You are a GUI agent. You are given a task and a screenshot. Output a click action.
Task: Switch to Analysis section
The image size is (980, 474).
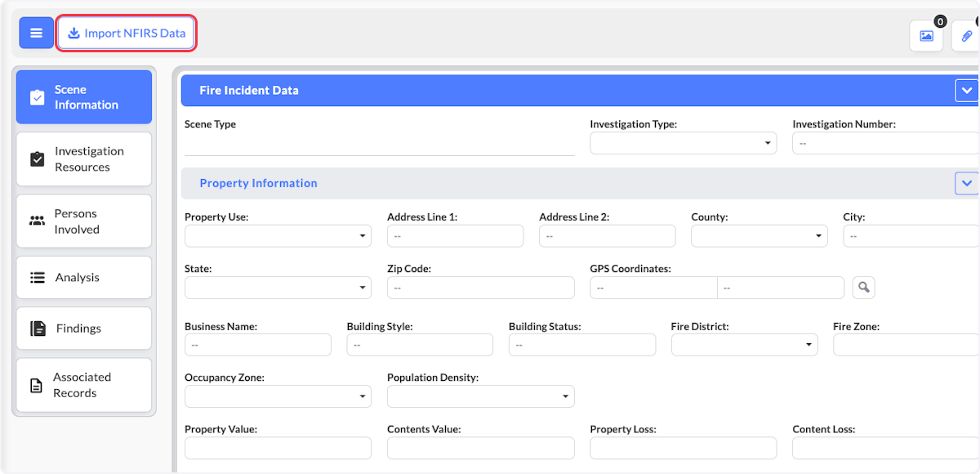84,278
